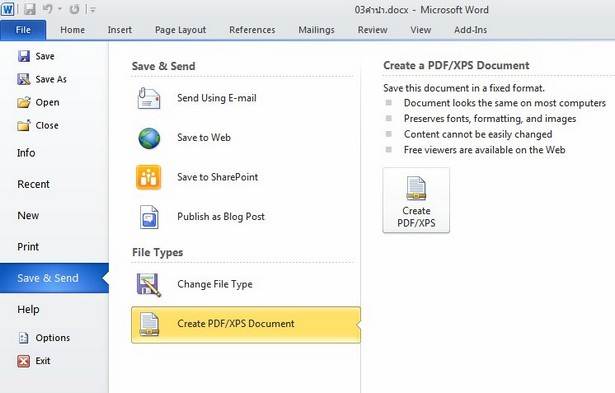Switch to the Page Layout tab
Image resolution: width=615 pixels, height=393 pixels.
pyautogui.click(x=180, y=30)
